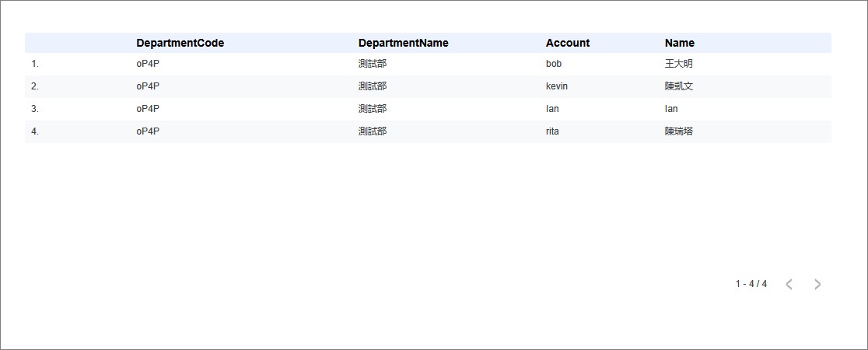Select the Account column header
This screenshot has height=350, width=868.
pos(568,43)
